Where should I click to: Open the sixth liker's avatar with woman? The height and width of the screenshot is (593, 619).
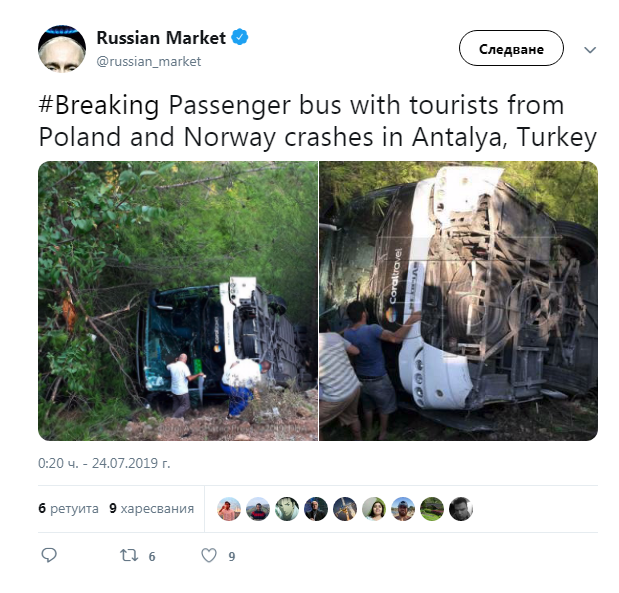[374, 509]
